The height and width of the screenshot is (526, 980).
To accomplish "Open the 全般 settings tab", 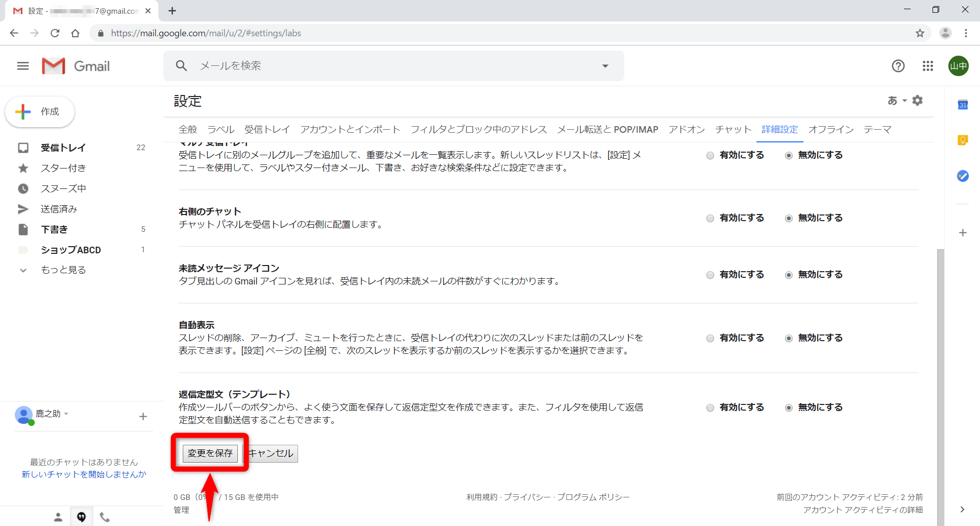I will pos(188,130).
